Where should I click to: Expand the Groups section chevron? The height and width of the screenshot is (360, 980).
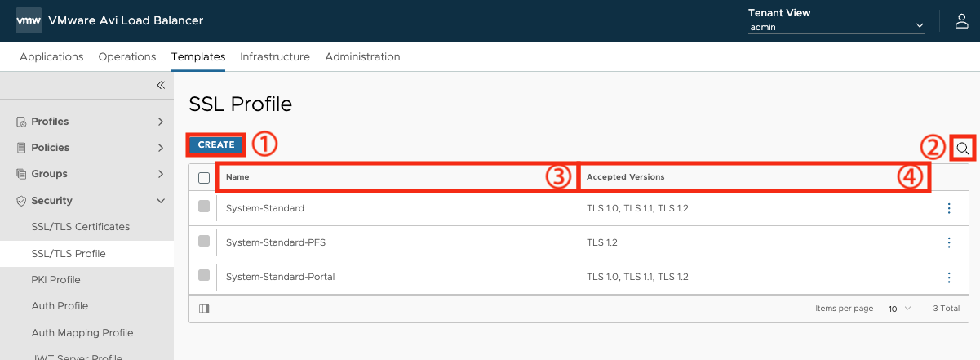161,174
